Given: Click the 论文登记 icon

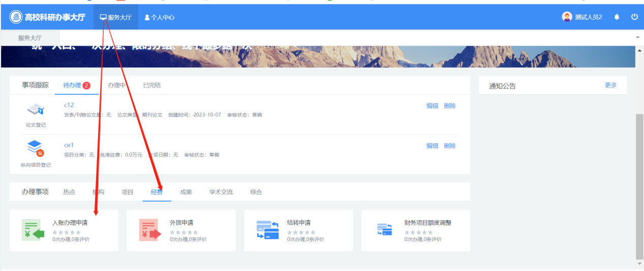Looking at the screenshot, I should pos(36,110).
